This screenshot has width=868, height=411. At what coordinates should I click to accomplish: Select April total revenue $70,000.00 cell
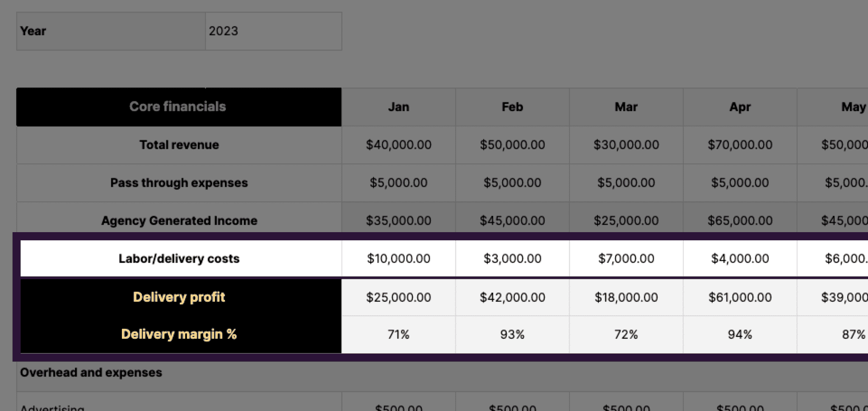point(740,145)
